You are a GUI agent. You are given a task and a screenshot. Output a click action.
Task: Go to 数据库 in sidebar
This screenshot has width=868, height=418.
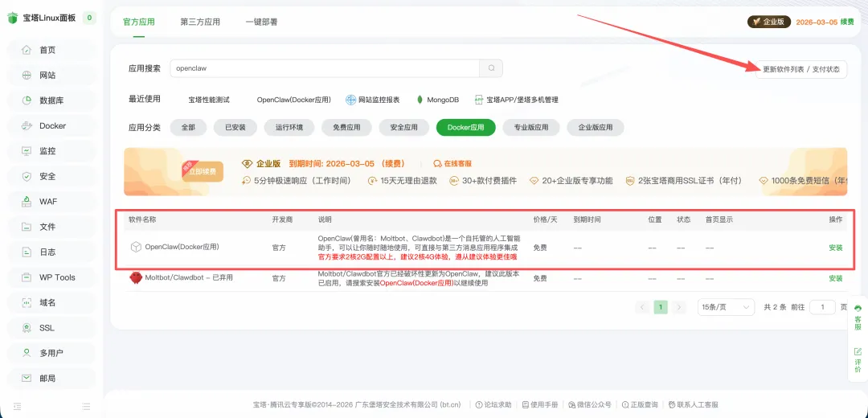tap(51, 100)
